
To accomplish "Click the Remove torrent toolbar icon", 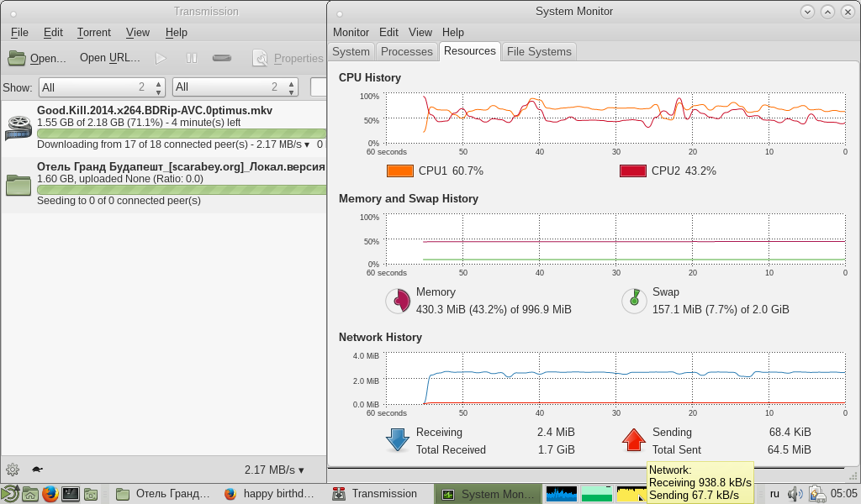I will click(222, 58).
